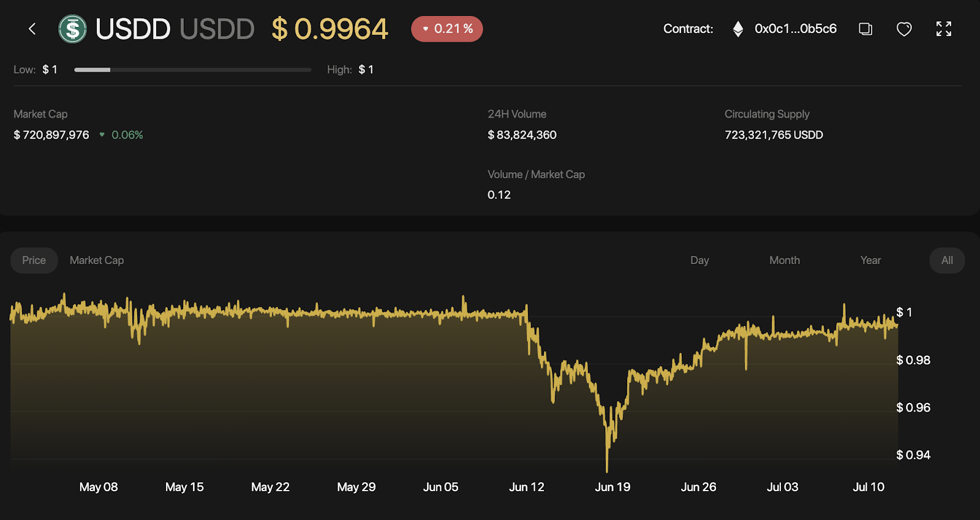980x520 pixels.
Task: Add USDD to favorites with the heart icon
Action: point(904,29)
